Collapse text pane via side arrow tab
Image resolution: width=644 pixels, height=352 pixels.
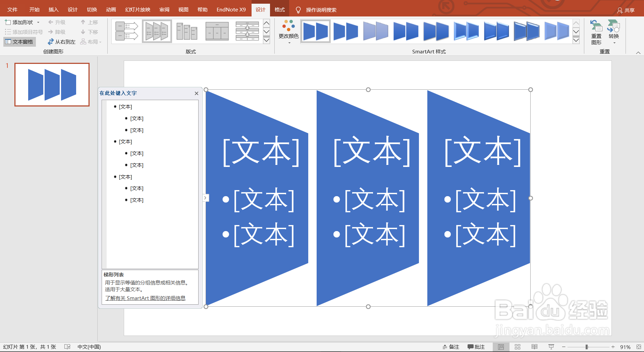click(206, 198)
